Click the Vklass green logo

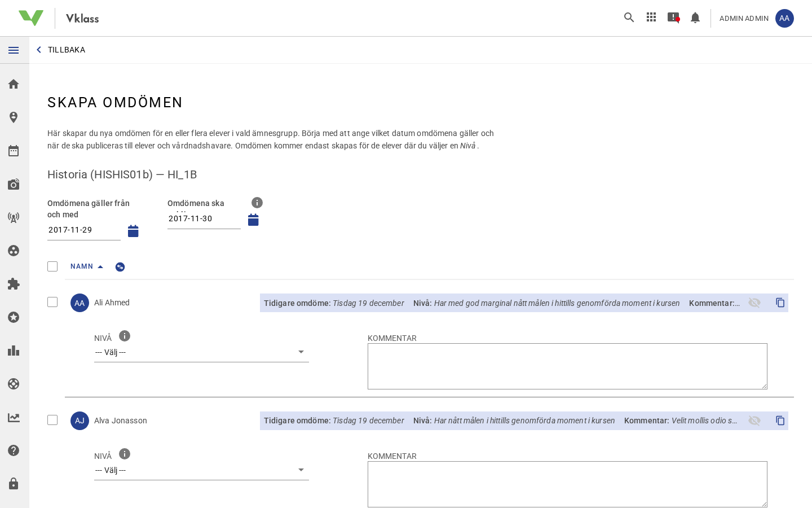click(x=31, y=18)
